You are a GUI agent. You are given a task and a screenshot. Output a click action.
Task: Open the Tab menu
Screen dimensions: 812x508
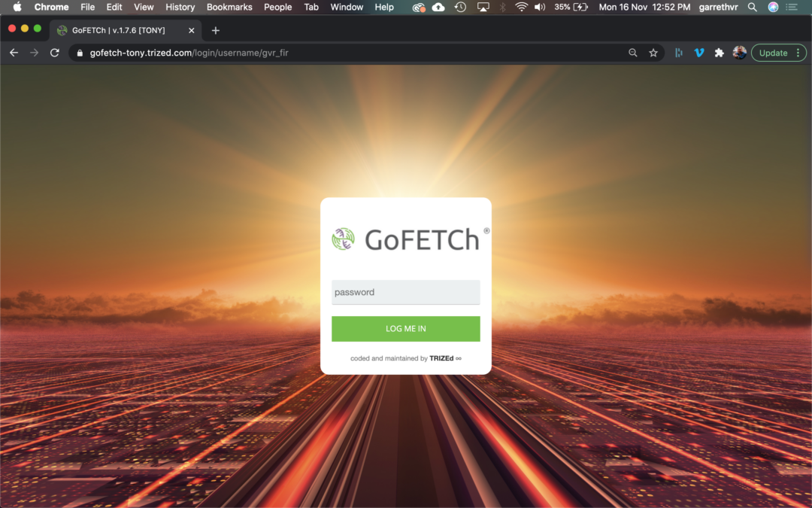[x=311, y=8]
